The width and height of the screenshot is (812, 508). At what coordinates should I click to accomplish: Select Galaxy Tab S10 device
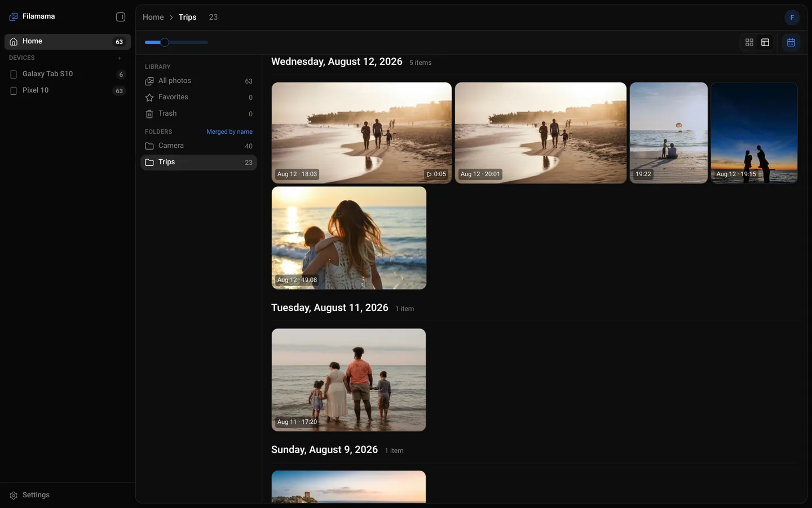pos(68,74)
